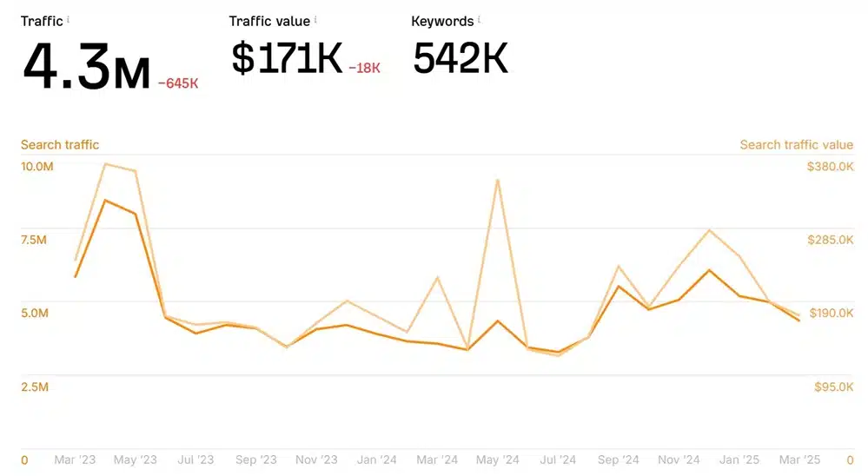Click the 4.3M traffic figure
868x476 pixels.
86,68
